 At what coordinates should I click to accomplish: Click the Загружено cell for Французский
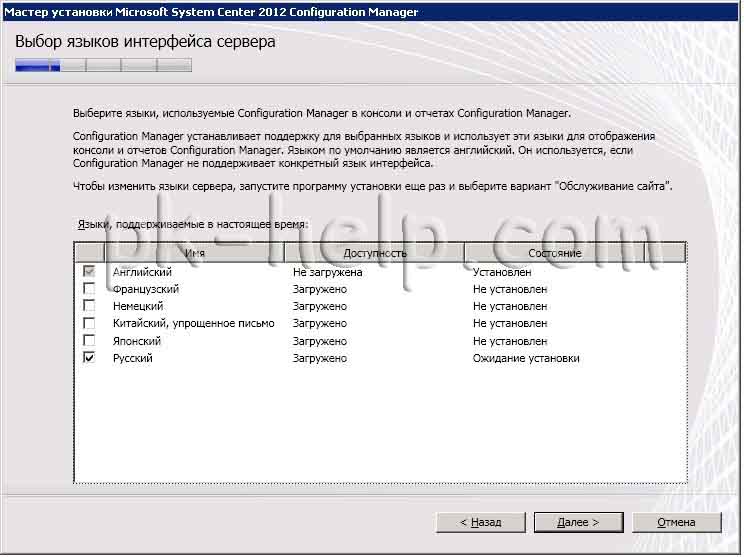point(320,289)
